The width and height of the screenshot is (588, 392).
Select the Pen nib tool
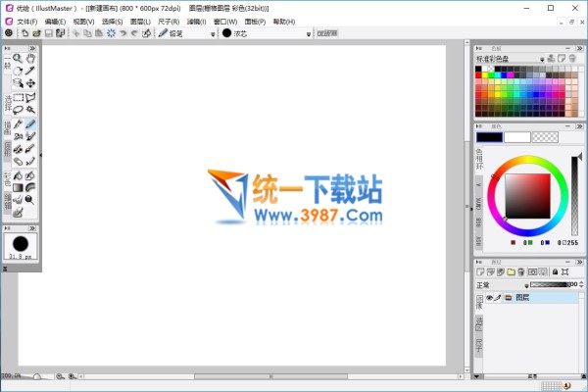tap(18, 123)
